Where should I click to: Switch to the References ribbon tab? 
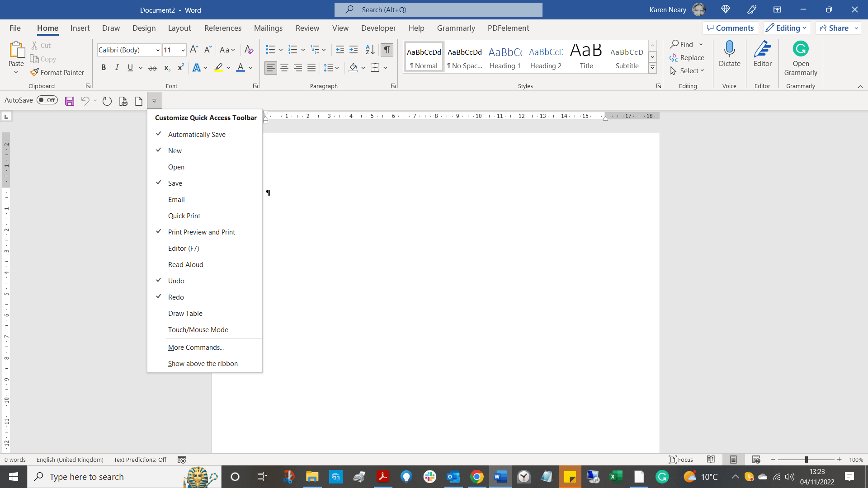pos(222,28)
